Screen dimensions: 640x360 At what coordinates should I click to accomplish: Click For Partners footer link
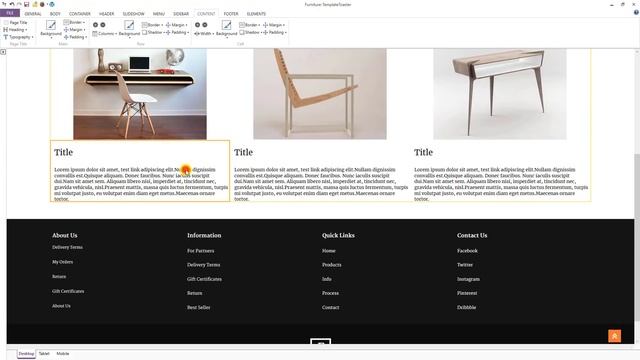coord(200,251)
